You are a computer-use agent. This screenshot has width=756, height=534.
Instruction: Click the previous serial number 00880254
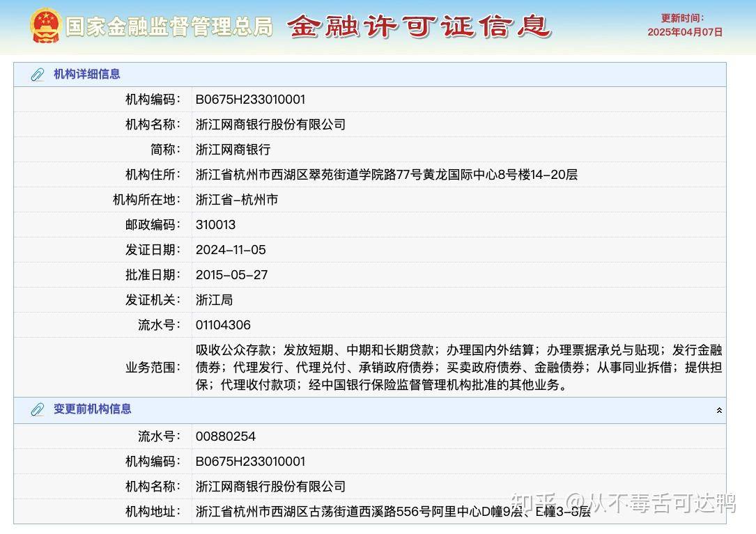pos(225,436)
